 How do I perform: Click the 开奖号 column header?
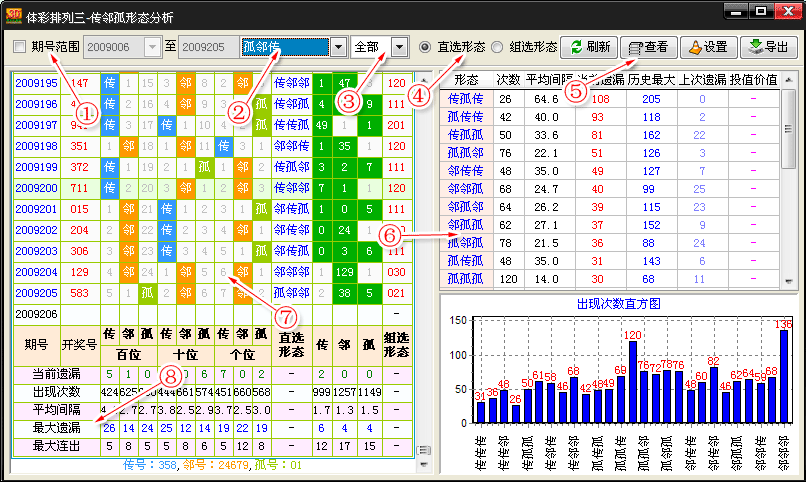click(79, 344)
